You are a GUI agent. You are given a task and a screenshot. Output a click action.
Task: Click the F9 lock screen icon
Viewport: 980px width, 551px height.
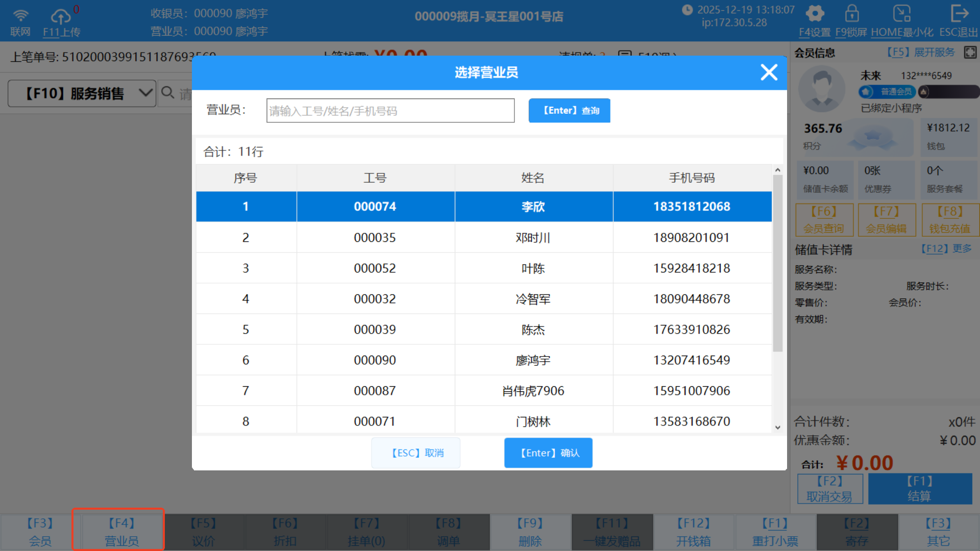pyautogui.click(x=851, y=13)
